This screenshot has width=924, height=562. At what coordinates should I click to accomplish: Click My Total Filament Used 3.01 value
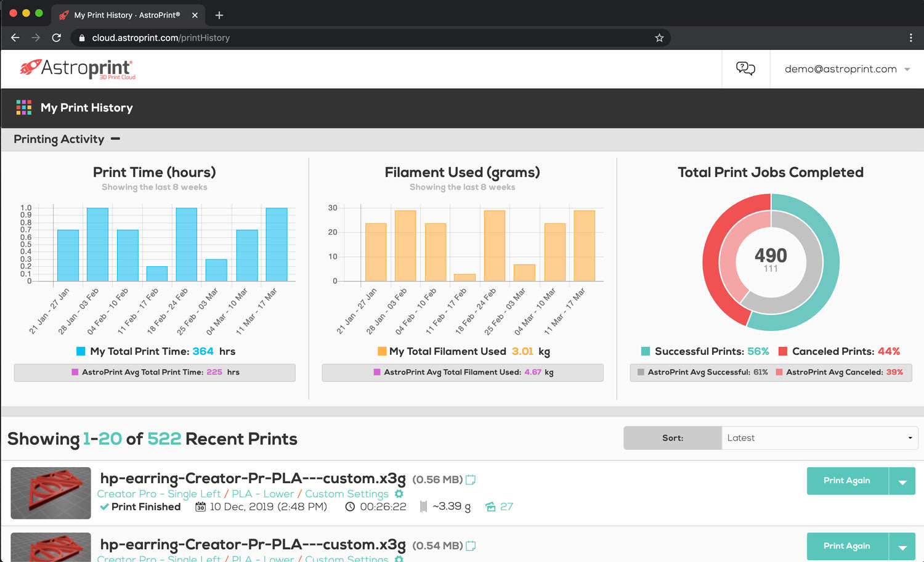[x=522, y=351]
